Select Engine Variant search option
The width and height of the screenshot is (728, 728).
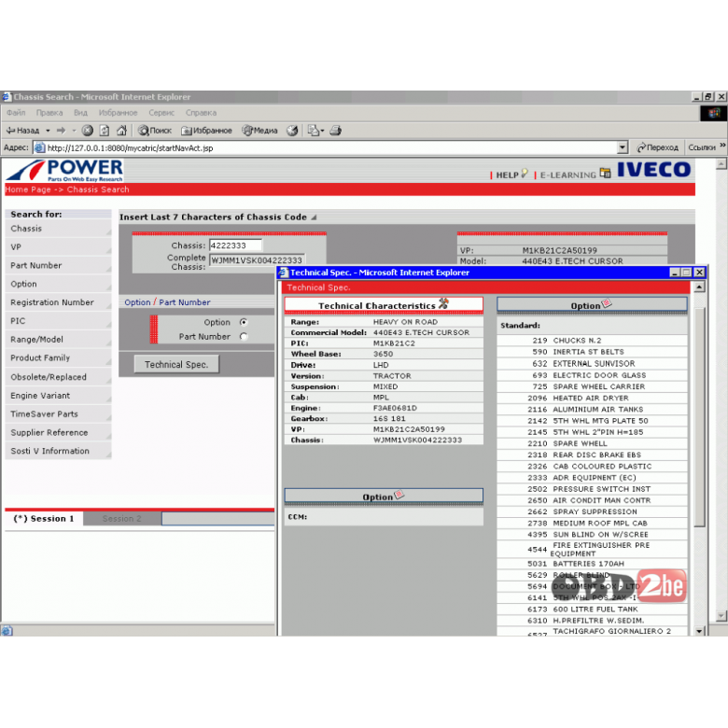coord(59,396)
